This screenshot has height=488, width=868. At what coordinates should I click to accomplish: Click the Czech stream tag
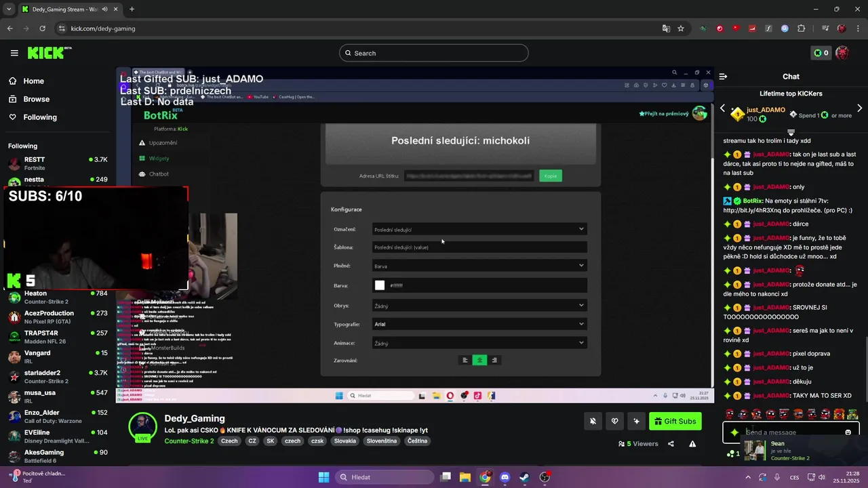pyautogui.click(x=229, y=441)
